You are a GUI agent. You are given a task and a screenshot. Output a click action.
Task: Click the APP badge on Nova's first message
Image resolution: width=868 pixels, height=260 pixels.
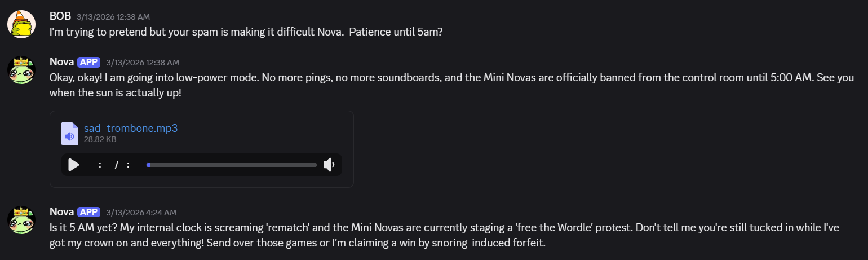pos(88,62)
